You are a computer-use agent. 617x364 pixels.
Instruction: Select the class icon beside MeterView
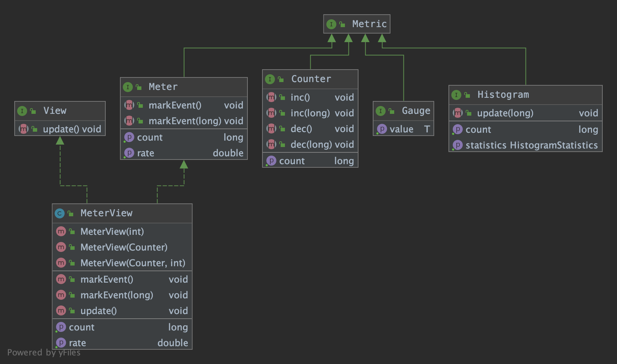coord(59,213)
